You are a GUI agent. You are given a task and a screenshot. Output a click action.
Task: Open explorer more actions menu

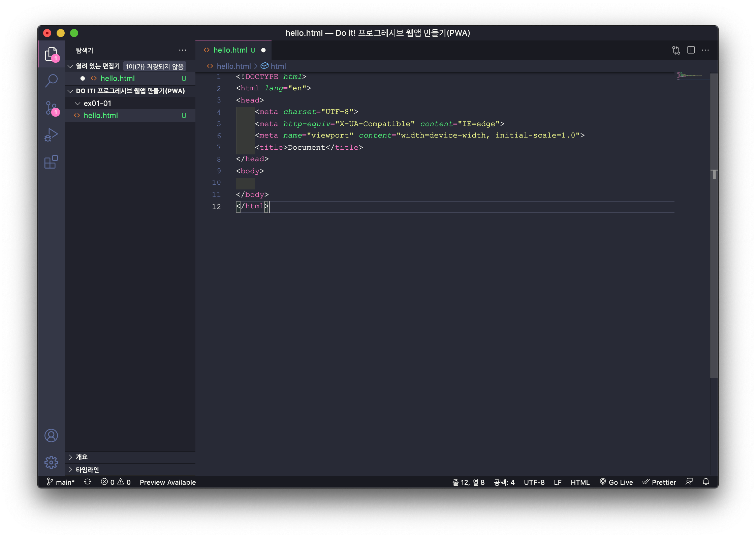click(x=183, y=50)
